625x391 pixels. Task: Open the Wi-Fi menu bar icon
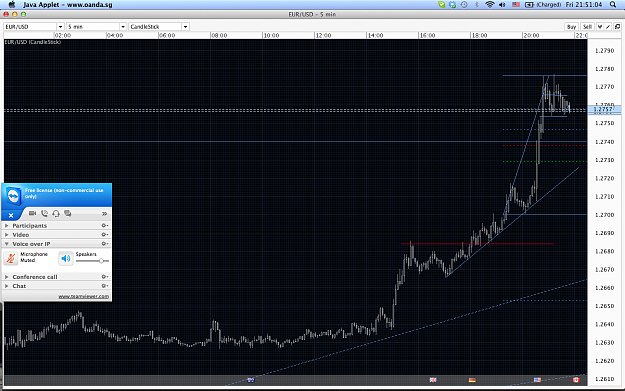point(489,5)
